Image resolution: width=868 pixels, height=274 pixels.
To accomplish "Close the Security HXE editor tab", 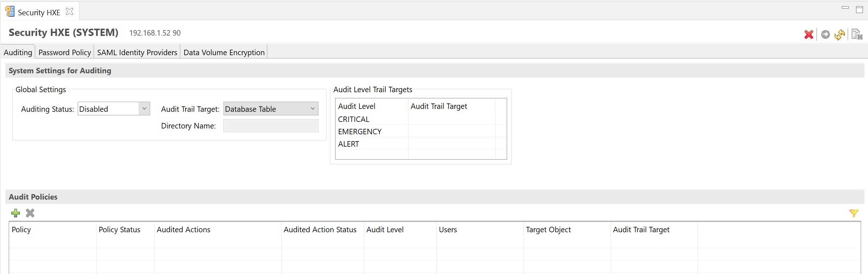I will (x=69, y=12).
